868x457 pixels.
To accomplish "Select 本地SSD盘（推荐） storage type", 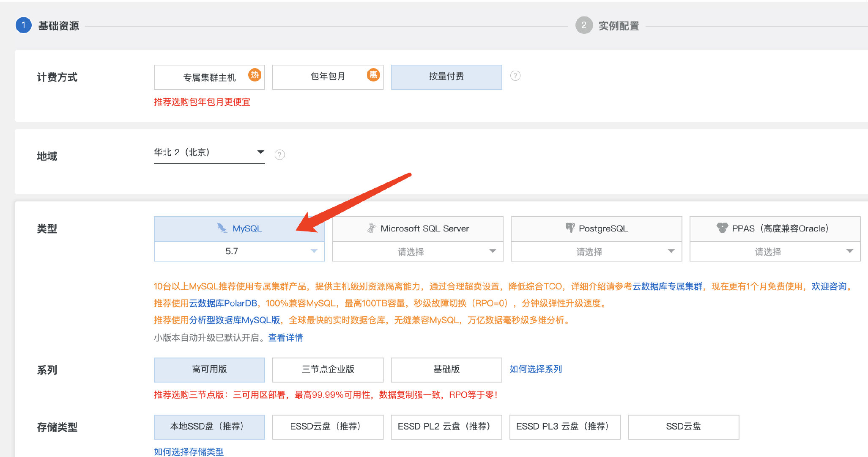I will [209, 427].
